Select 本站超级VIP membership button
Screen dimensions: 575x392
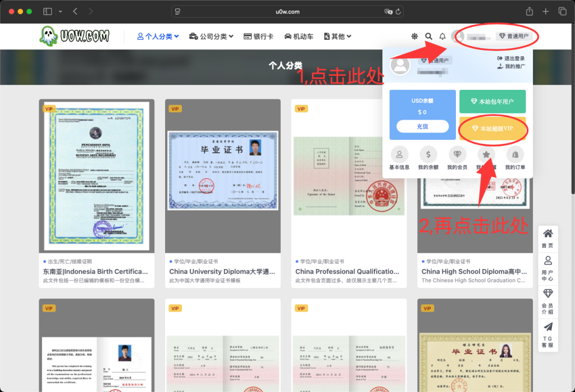(492, 129)
